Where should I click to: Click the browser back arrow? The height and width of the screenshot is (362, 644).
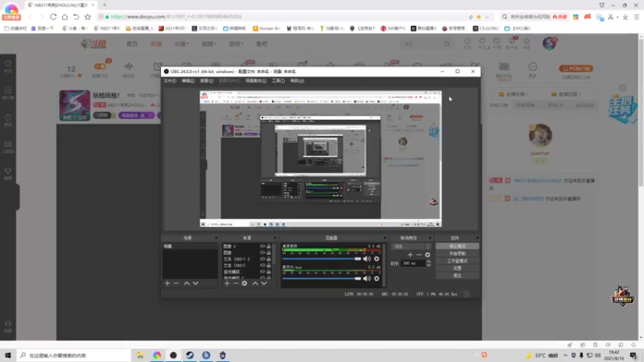(30, 17)
